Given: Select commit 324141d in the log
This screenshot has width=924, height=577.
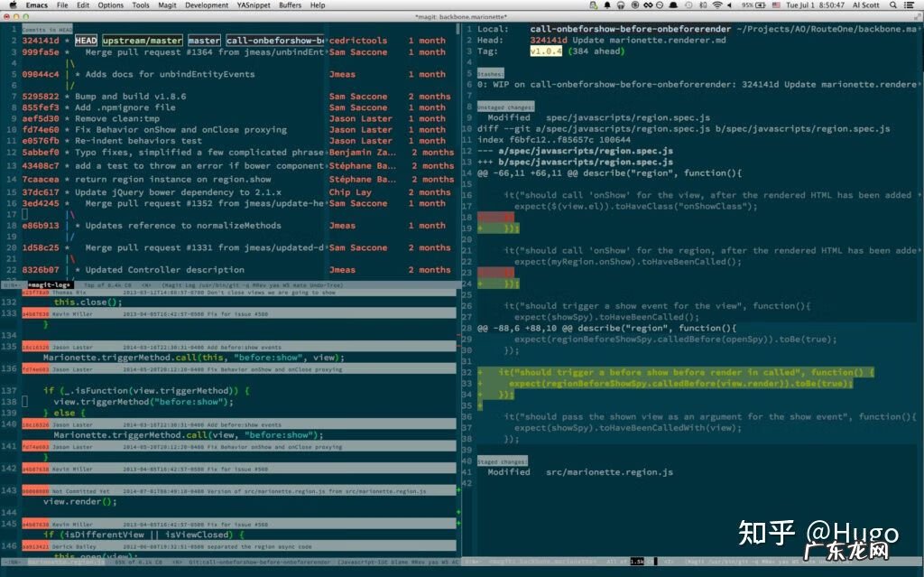Looking at the screenshot, I should click(x=41, y=41).
